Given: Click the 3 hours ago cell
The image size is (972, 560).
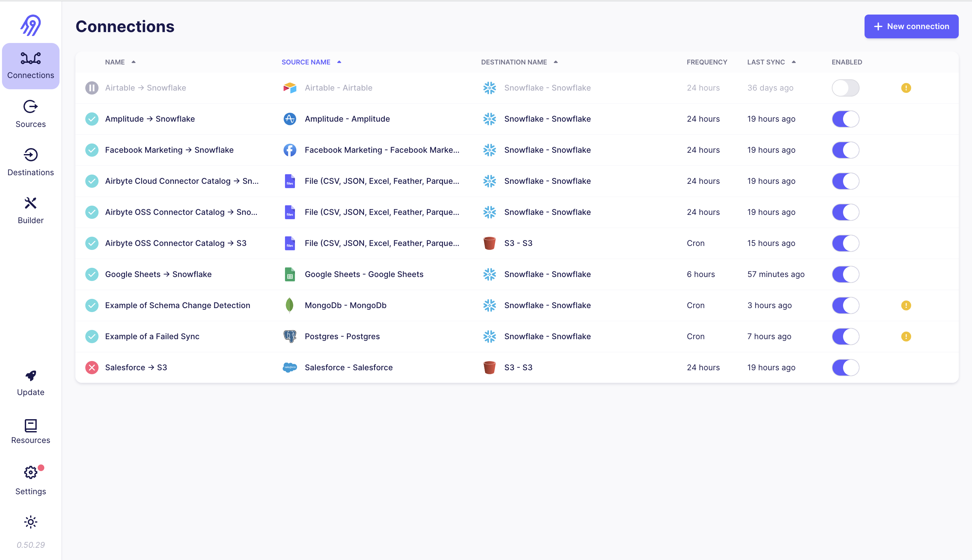Looking at the screenshot, I should pyautogui.click(x=769, y=305).
